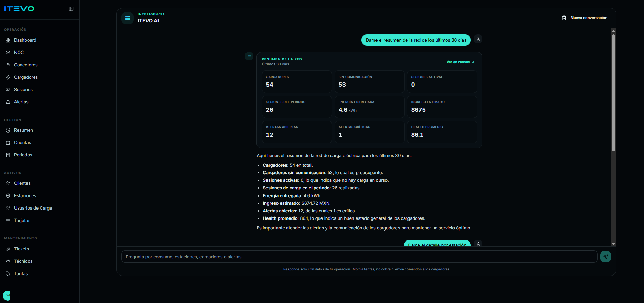Click the 'Health promedio: 86.1' bullet line
The width and height of the screenshot is (644, 303).
coord(344,218)
